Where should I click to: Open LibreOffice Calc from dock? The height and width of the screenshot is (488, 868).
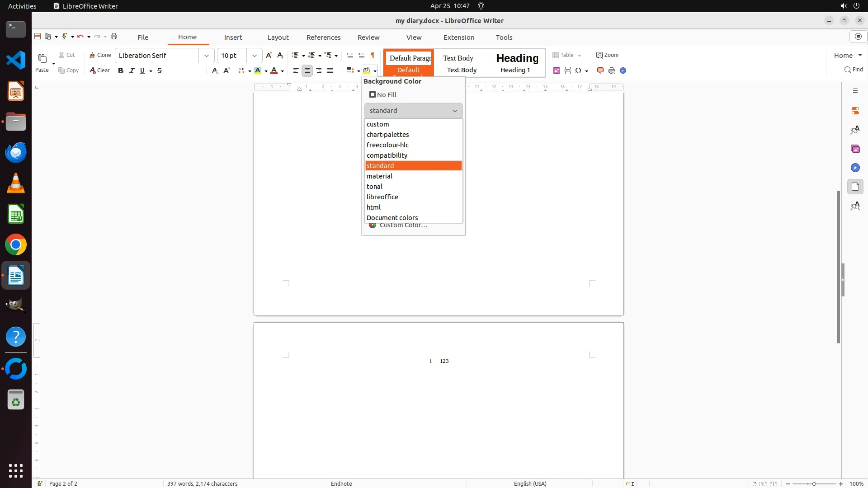(16, 214)
